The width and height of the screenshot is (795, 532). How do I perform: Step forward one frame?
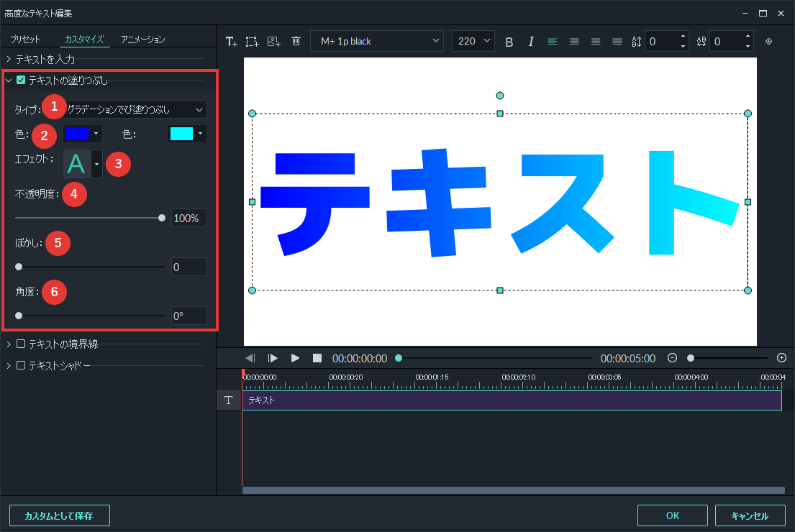pyautogui.click(x=273, y=358)
